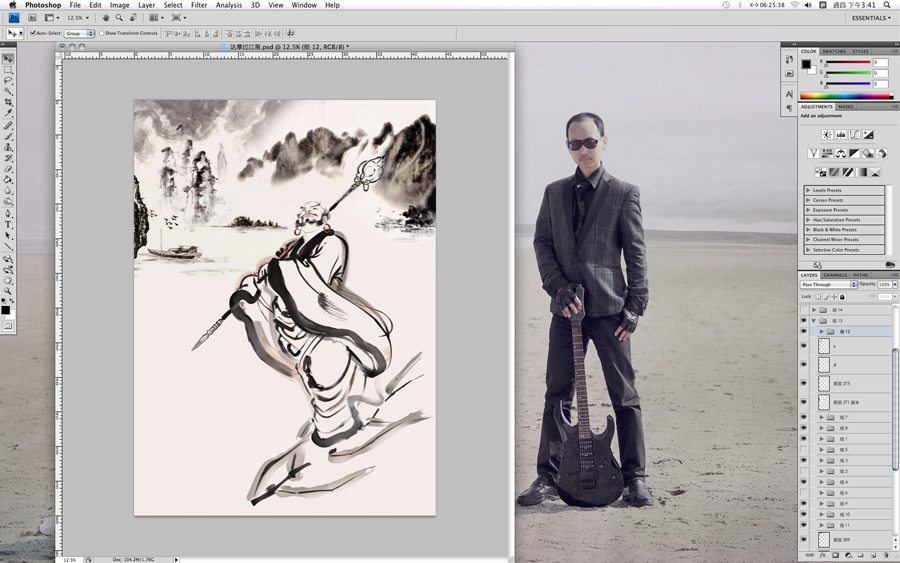
Task: Open ESSENTIALS workspace dropdown
Action: tap(871, 18)
